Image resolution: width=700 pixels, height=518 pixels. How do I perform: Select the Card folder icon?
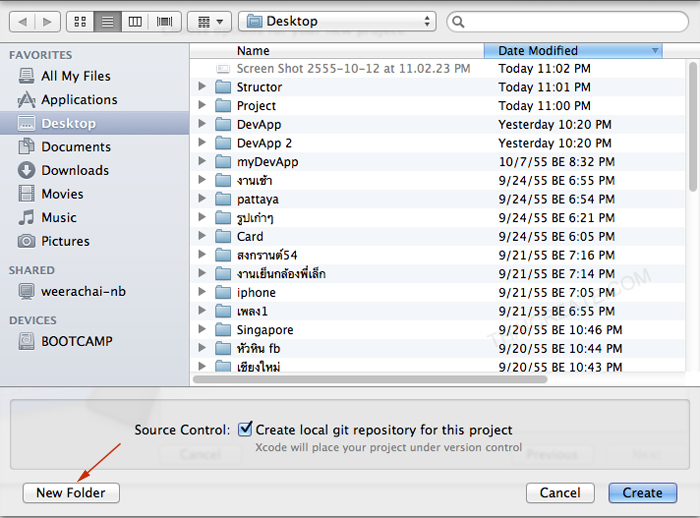point(223,236)
